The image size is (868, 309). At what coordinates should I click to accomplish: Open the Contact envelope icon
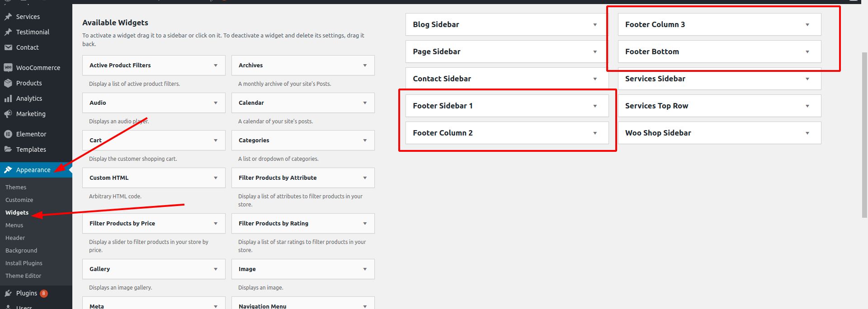8,47
